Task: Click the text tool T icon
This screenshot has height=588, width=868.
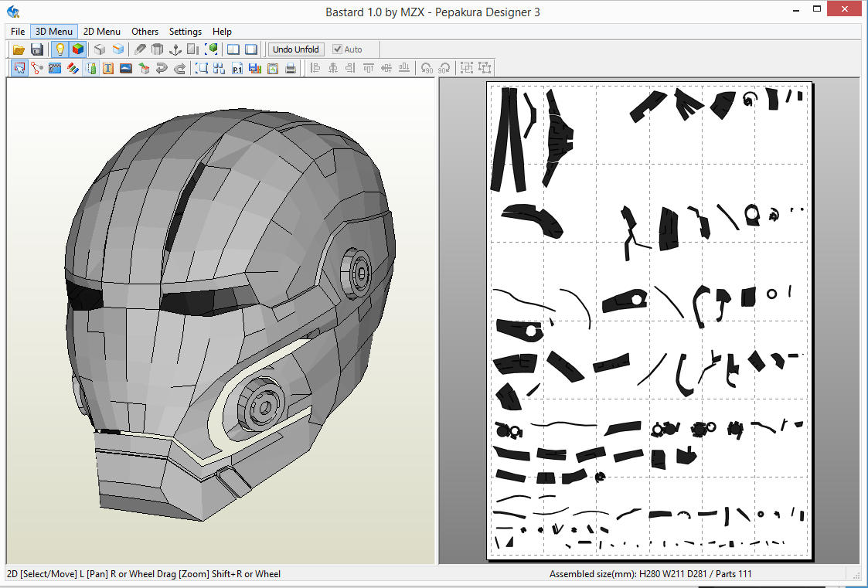Action: [108, 68]
